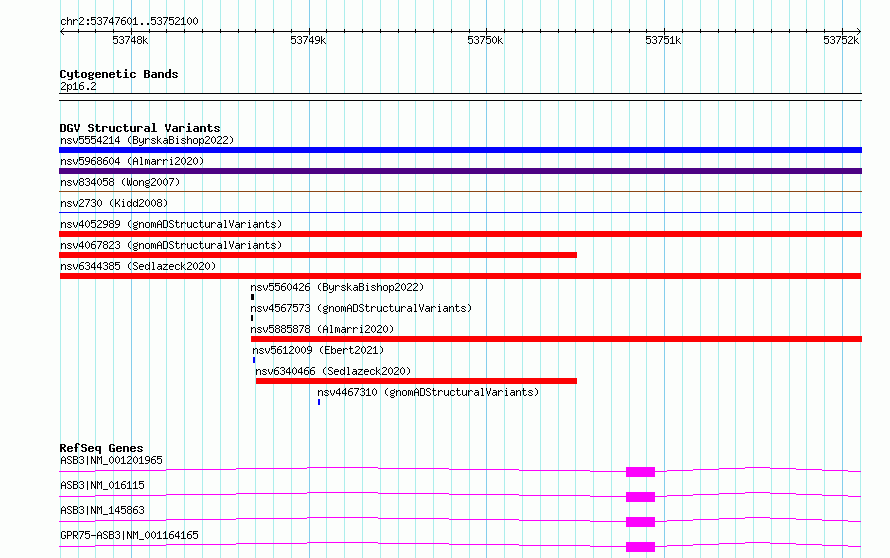This screenshot has height=558, width=890.
Task: Open nsv5612009 (Ebert2021) label
Action: [318, 350]
